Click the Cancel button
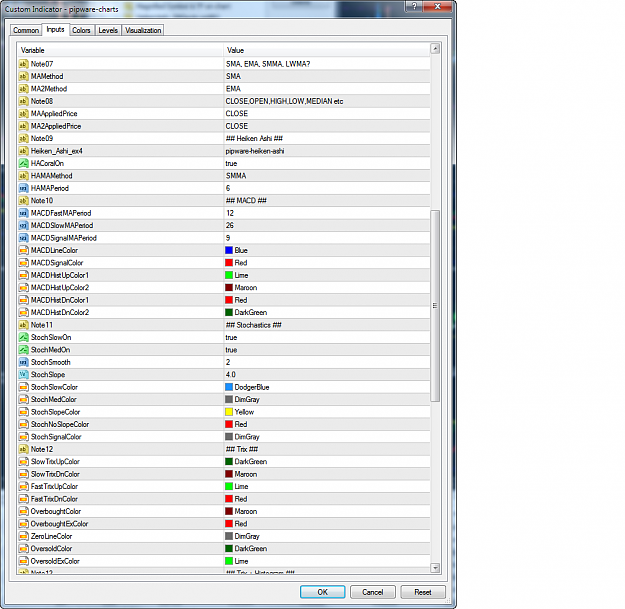The image size is (625, 609). 373,592
